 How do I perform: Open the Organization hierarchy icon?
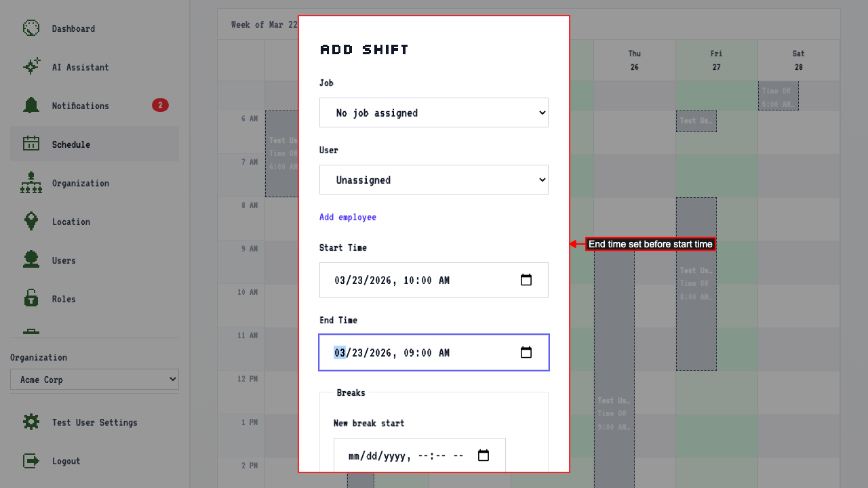point(31,182)
